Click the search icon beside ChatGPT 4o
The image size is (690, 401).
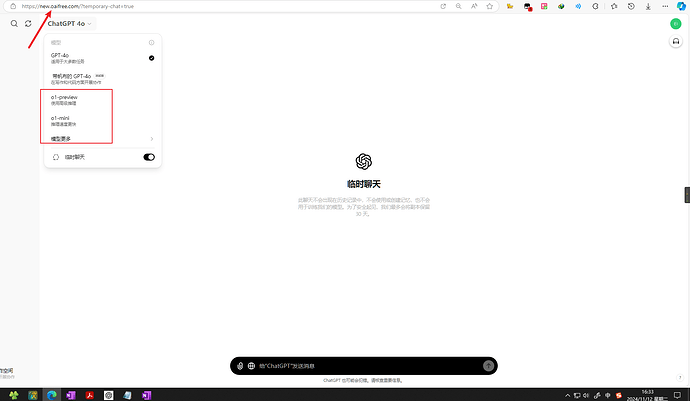pyautogui.click(x=14, y=24)
